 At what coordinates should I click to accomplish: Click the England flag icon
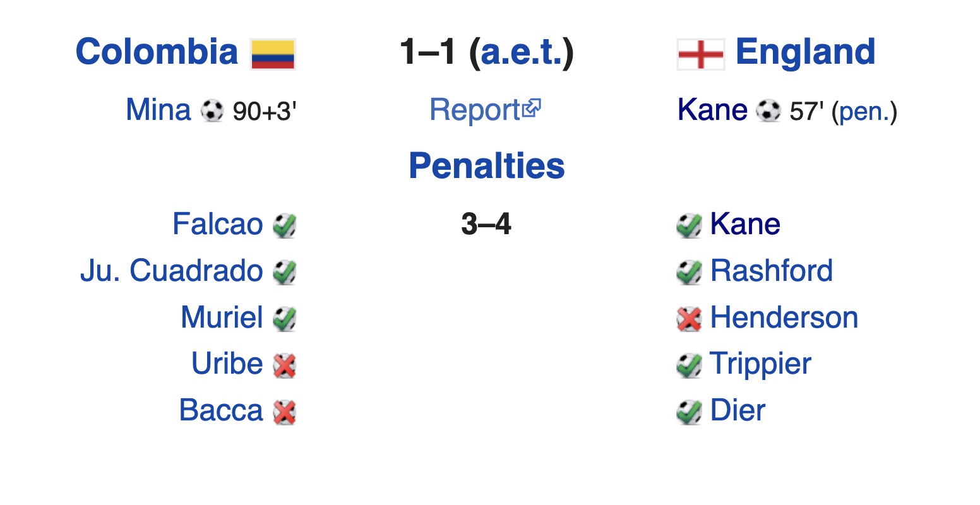click(700, 54)
